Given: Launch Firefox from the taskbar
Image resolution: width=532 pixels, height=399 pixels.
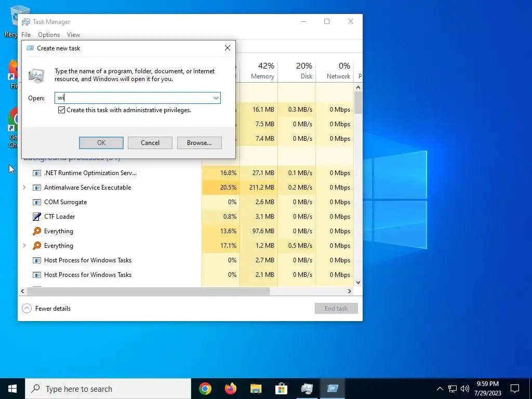Looking at the screenshot, I should (230, 389).
